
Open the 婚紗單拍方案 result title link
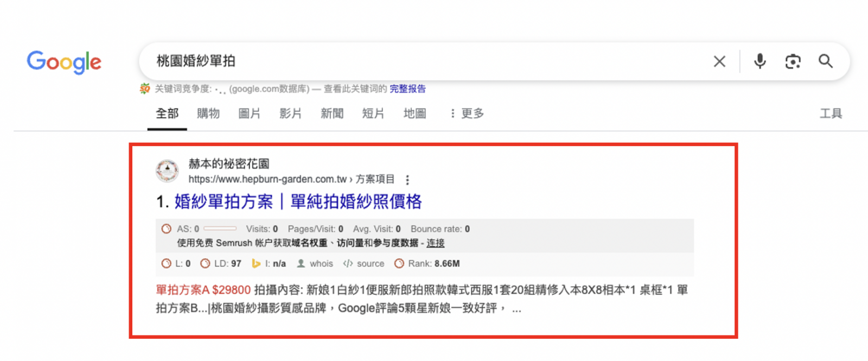[297, 202]
